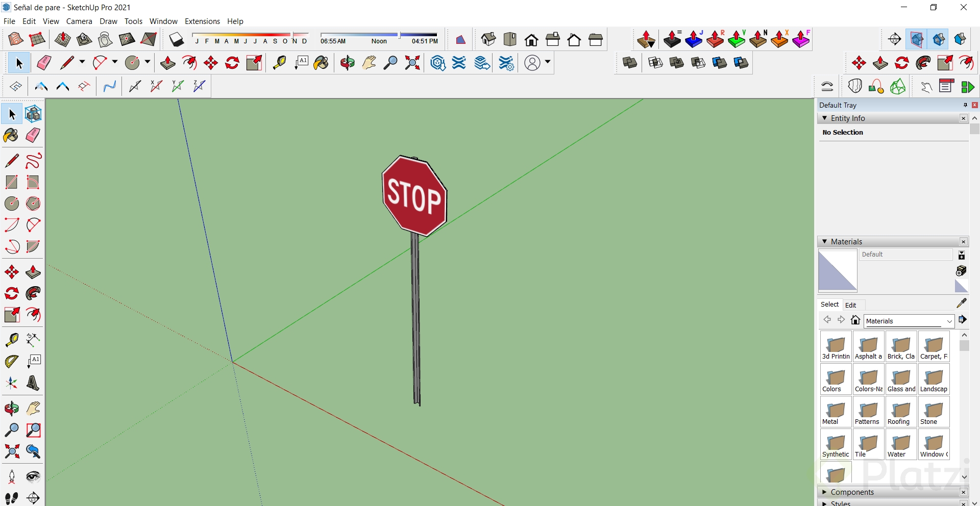Collapse the Entity Info panel
Image resolution: width=980 pixels, height=506 pixels.
coord(824,118)
